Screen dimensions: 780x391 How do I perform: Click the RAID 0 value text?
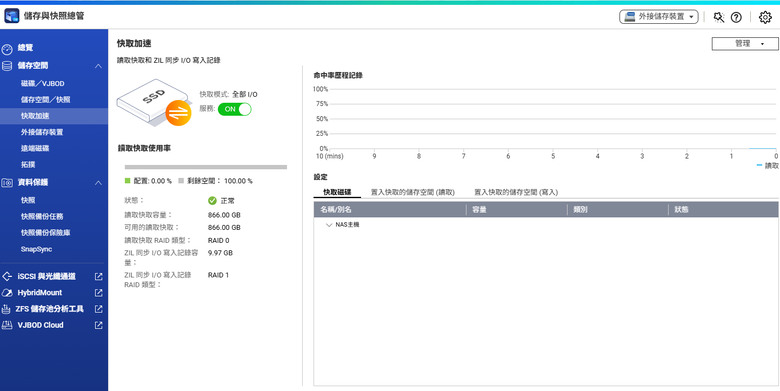pos(218,240)
